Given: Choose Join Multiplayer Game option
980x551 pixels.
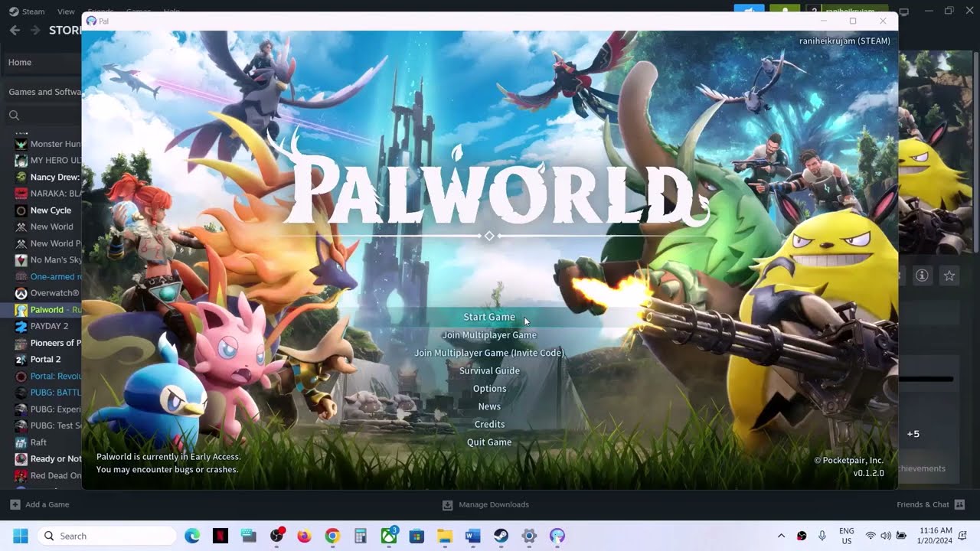Looking at the screenshot, I should pos(489,335).
